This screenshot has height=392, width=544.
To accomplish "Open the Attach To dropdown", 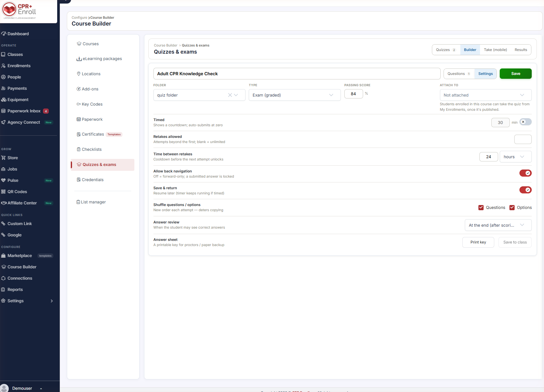I will [x=486, y=95].
